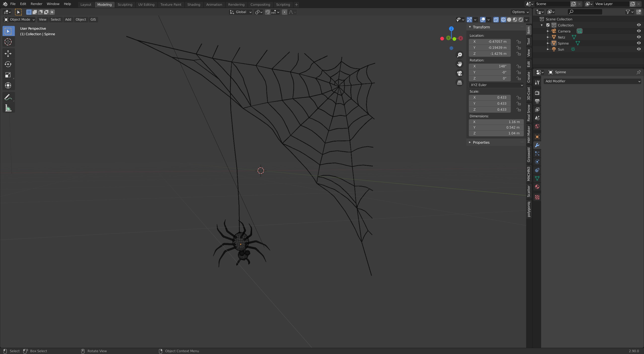Toggle visibility of the Sun light
This screenshot has width=644, height=354.
[638, 49]
